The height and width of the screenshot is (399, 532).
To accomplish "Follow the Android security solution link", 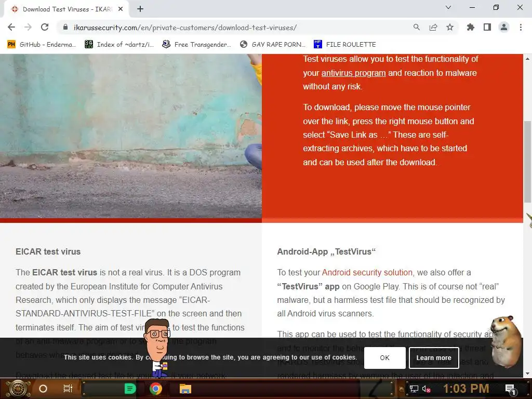I will [x=367, y=272].
